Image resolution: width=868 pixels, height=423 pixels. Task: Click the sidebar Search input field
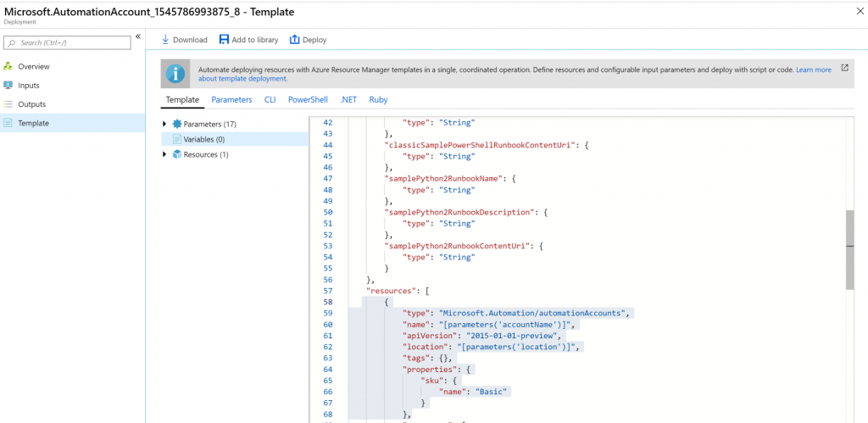point(72,42)
